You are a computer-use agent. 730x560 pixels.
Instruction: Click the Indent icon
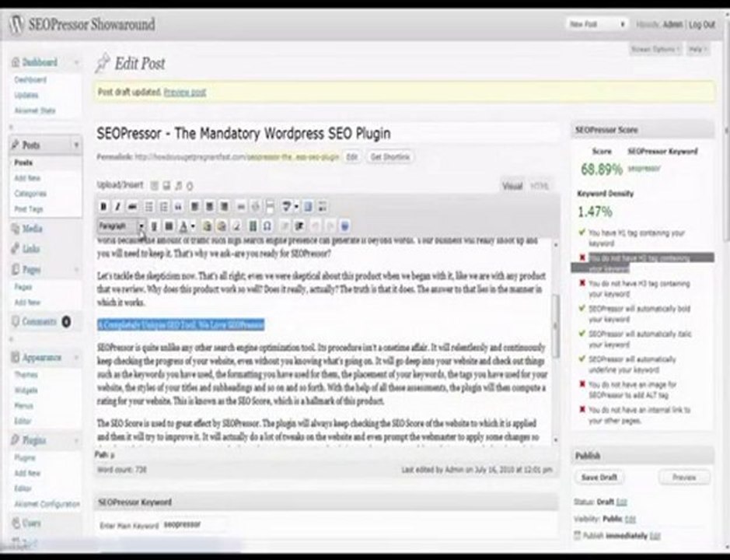click(x=299, y=226)
